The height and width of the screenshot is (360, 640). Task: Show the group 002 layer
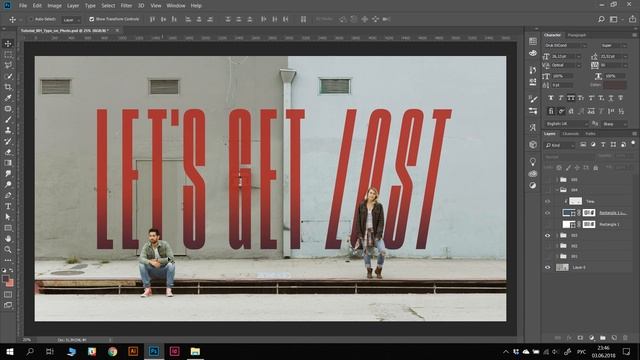click(x=548, y=246)
